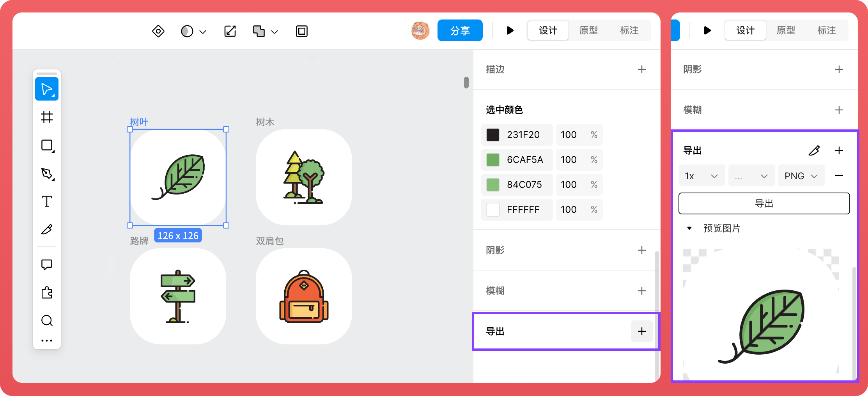Image resolution: width=868 pixels, height=396 pixels.
Task: Select the Text tool
Action: point(47,202)
